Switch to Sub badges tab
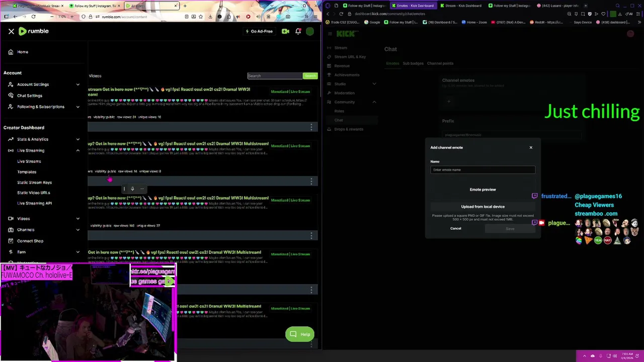Viewport: 644px width, 362px height. (x=413, y=63)
